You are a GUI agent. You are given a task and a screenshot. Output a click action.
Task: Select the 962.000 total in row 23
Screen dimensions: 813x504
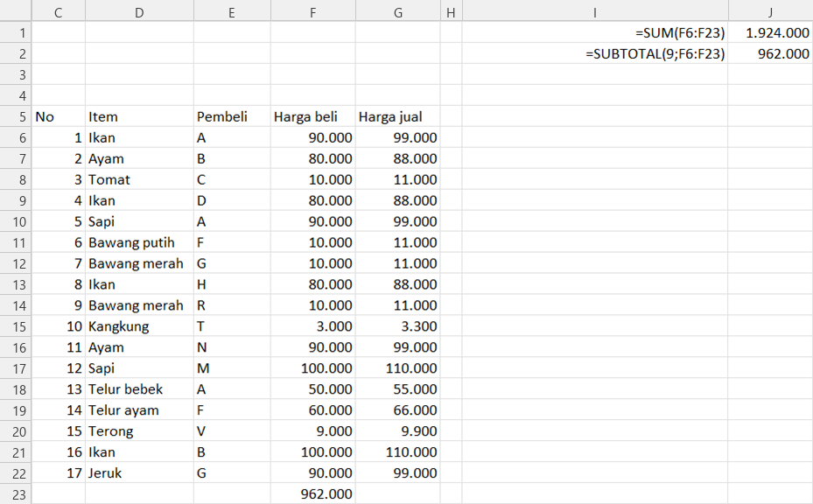(x=313, y=494)
